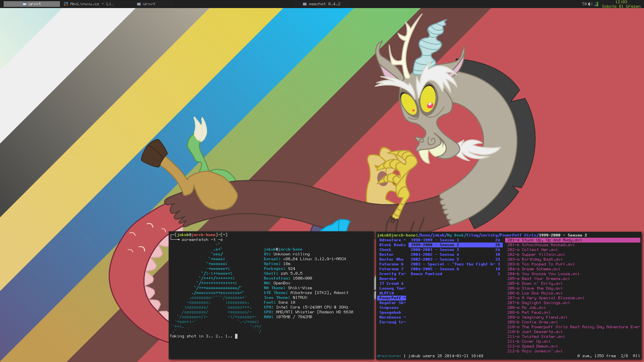Select the Doctor Who folder in ranger
Image resolution: width=644 pixels, height=362 pixels.
(x=391, y=259)
